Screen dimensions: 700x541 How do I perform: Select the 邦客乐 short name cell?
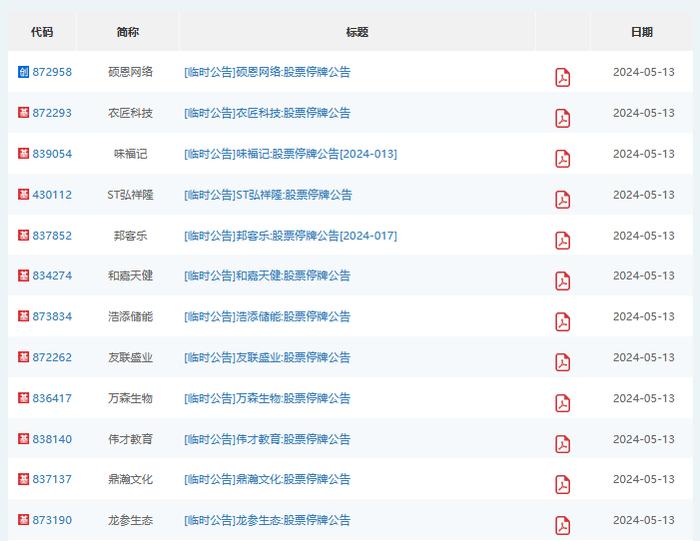(130, 235)
